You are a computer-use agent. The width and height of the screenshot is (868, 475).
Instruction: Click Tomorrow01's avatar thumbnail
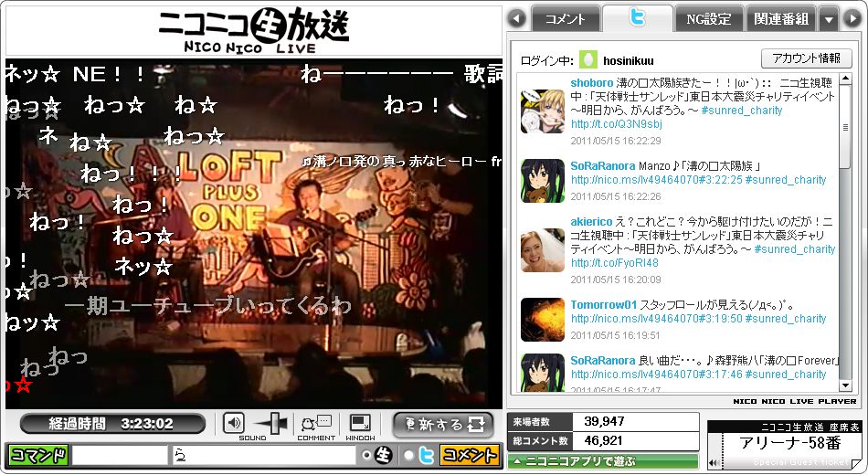tap(543, 320)
